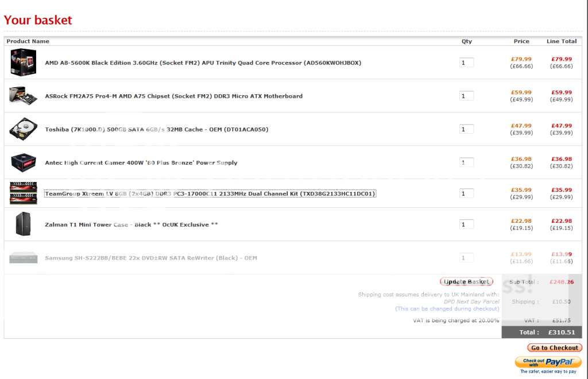
Task: Click quantity field for Samsung DVD rewriter
Action: click(x=466, y=257)
